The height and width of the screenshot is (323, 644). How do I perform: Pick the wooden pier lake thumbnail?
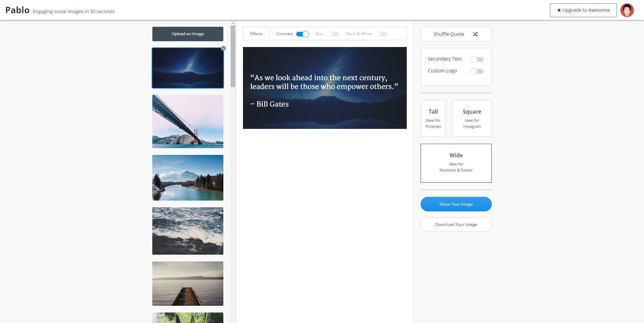[x=188, y=284]
